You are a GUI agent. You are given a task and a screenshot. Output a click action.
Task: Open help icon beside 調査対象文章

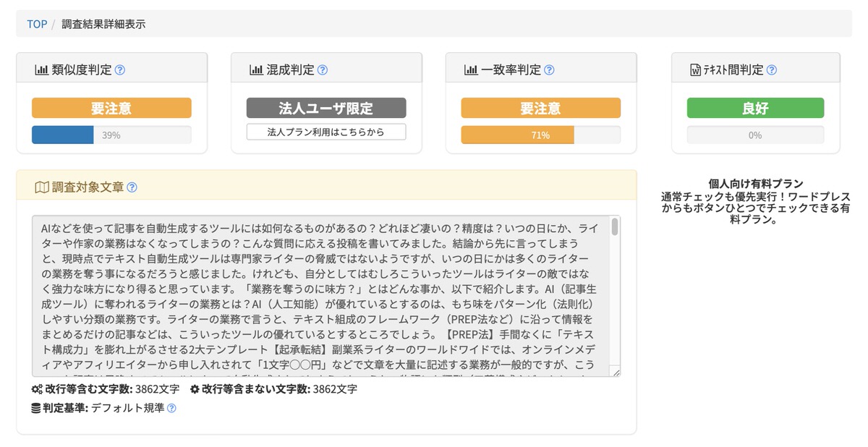[132, 187]
